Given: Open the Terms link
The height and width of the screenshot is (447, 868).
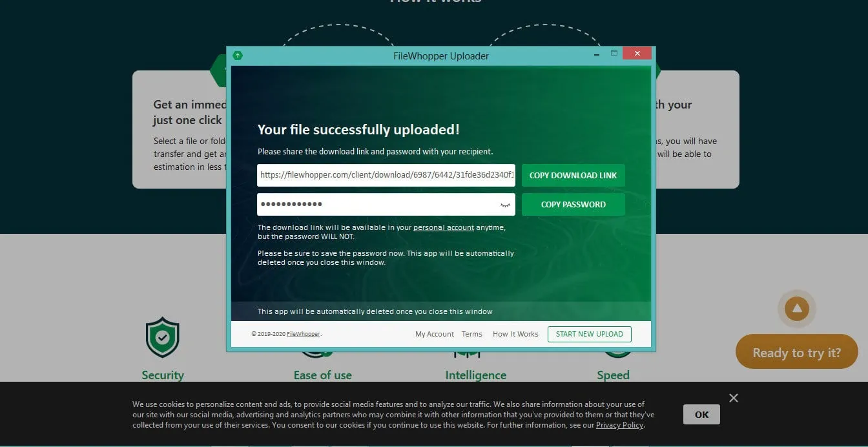Looking at the screenshot, I should point(472,334).
